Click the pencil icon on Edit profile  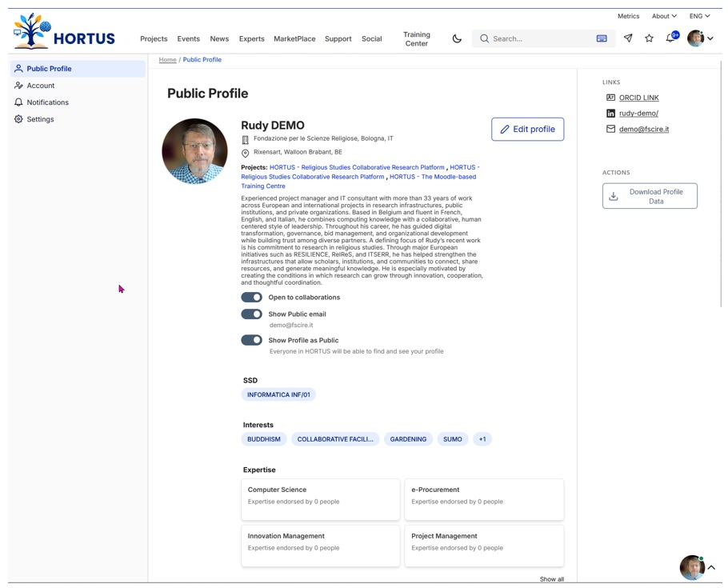point(504,129)
